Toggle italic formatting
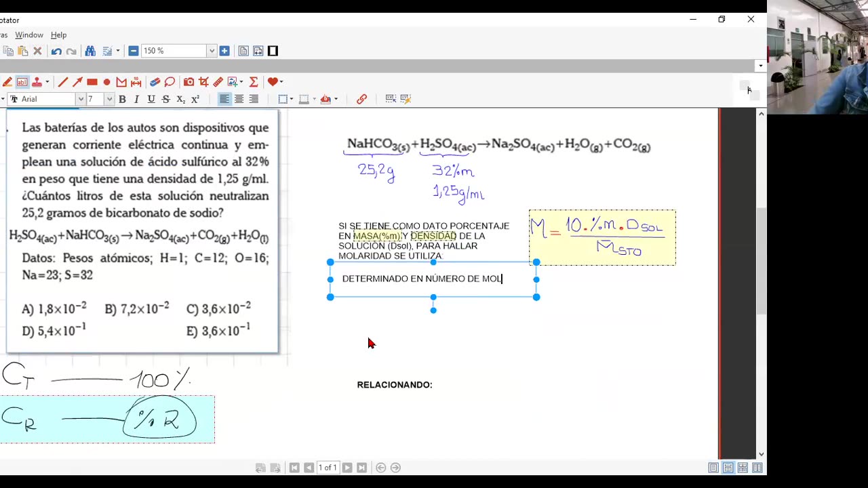The width and height of the screenshot is (868, 488). pos(136,99)
